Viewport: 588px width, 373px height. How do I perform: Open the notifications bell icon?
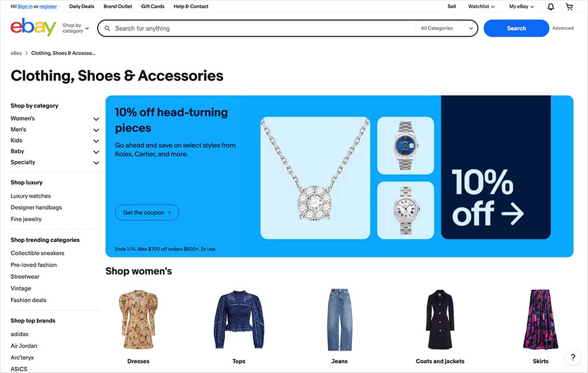coord(551,7)
